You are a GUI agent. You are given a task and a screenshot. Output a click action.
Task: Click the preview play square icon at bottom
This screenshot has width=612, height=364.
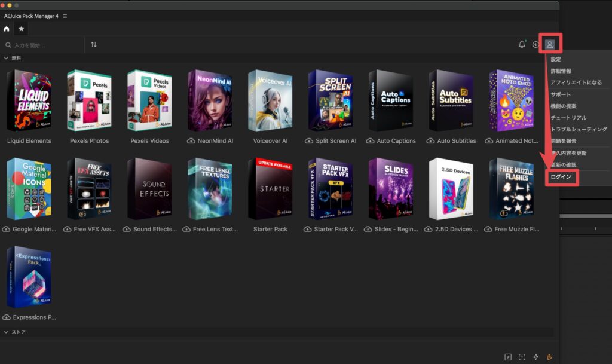[508, 357]
